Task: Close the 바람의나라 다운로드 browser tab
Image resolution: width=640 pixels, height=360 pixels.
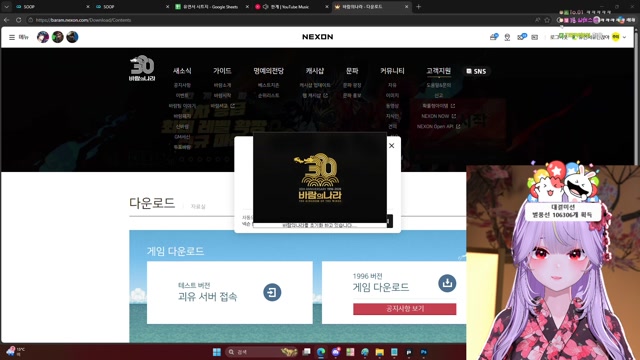Action: click(407, 7)
